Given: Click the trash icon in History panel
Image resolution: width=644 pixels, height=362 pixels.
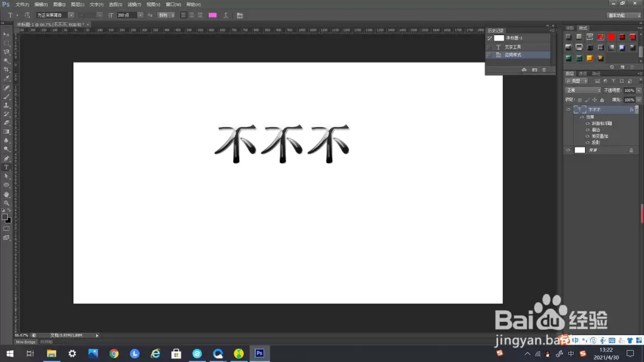Looking at the screenshot, I should pyautogui.click(x=544, y=70).
